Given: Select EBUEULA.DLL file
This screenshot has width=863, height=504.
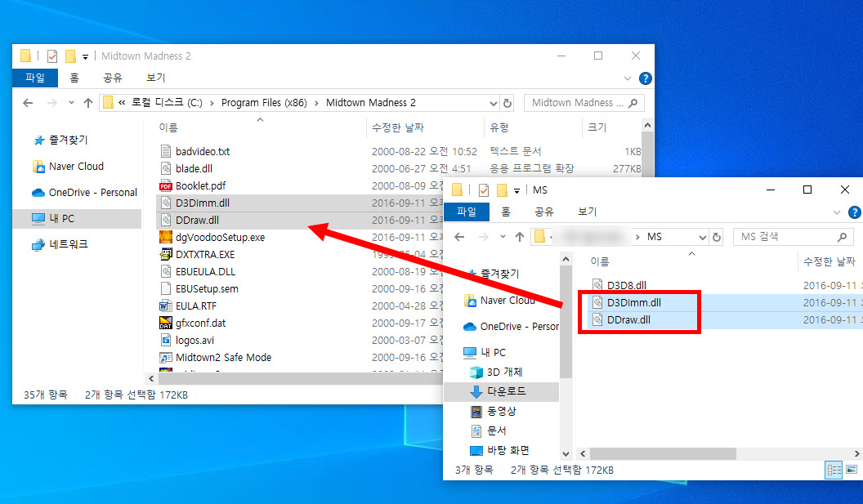Looking at the screenshot, I should tap(205, 271).
